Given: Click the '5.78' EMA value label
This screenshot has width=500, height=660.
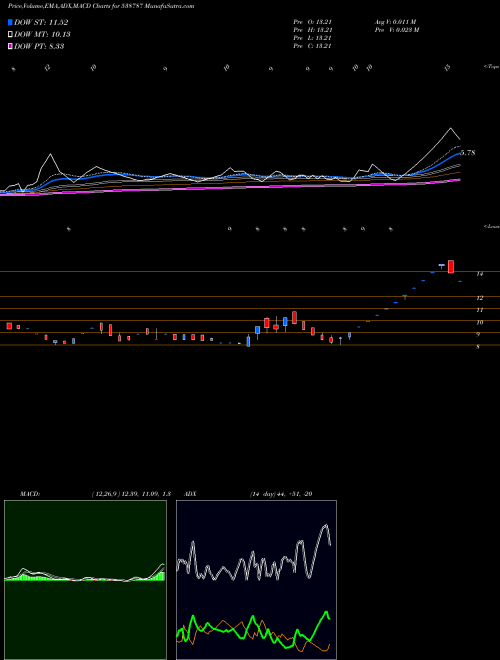Looking at the screenshot, I should 468,153.
